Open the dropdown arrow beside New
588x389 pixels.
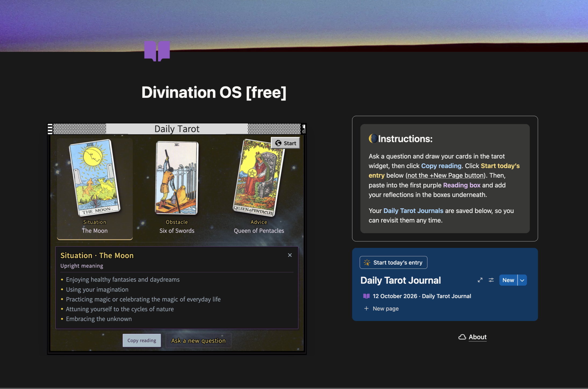pos(522,280)
